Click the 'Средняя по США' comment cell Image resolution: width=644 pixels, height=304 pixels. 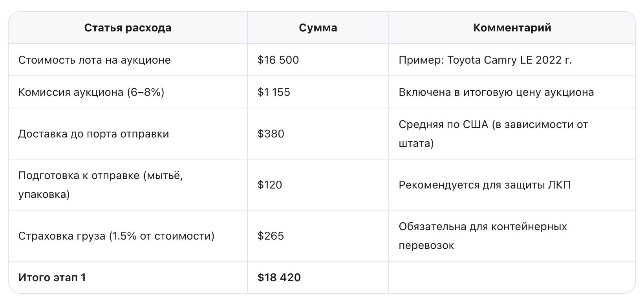pyautogui.click(x=493, y=134)
